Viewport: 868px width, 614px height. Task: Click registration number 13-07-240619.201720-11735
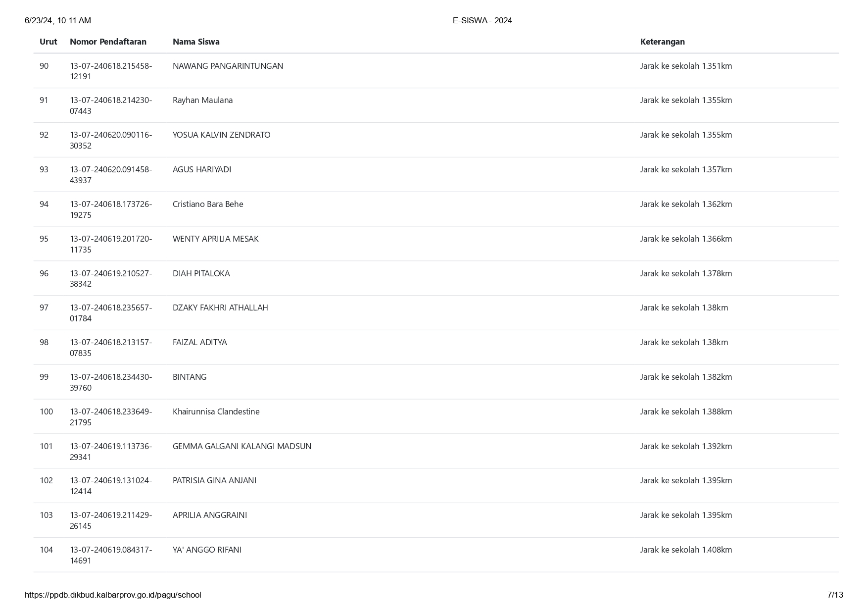click(111, 244)
